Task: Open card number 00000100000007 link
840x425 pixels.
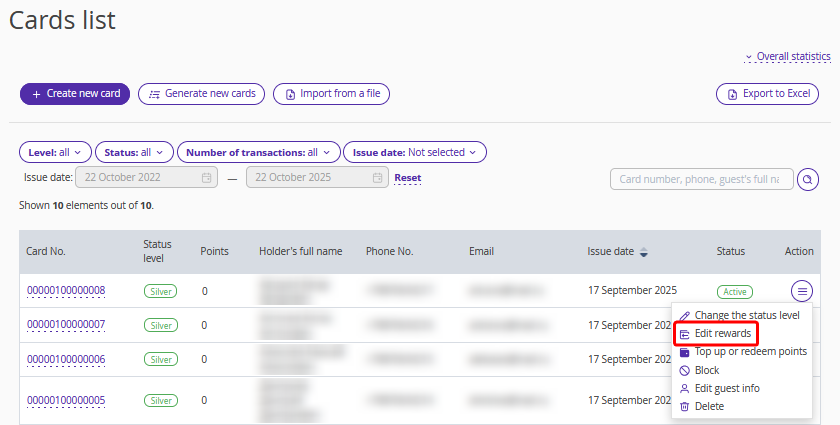Action: click(65, 325)
